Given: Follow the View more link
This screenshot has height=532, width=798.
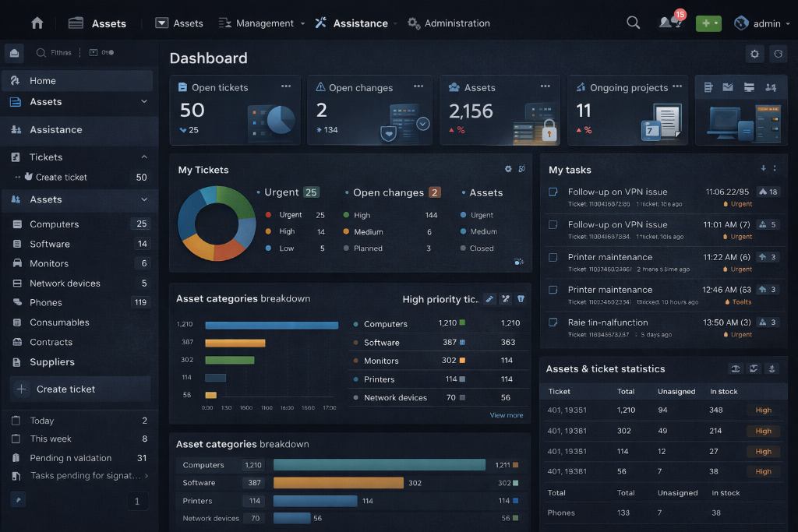Looking at the screenshot, I should 506,415.
